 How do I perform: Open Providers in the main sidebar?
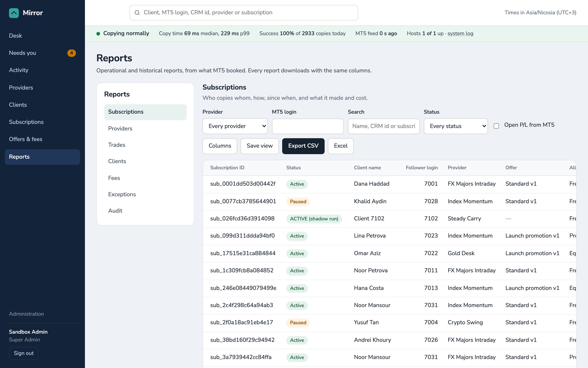click(42, 88)
